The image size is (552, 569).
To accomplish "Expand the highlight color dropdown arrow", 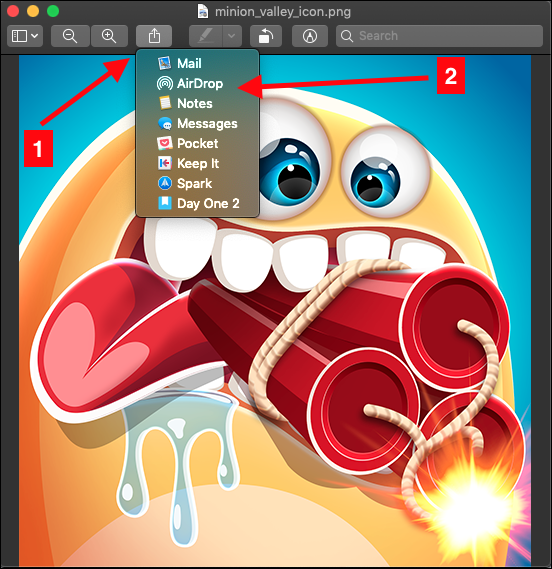I will point(232,36).
